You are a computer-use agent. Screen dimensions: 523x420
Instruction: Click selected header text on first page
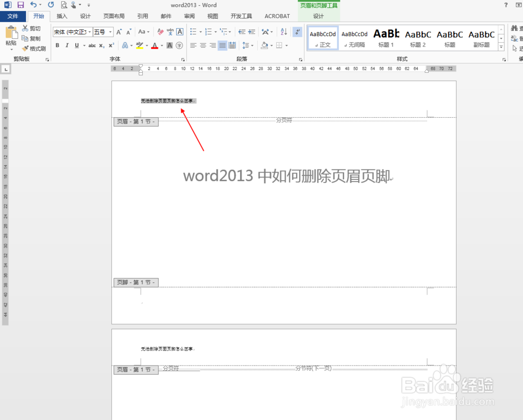click(x=168, y=101)
